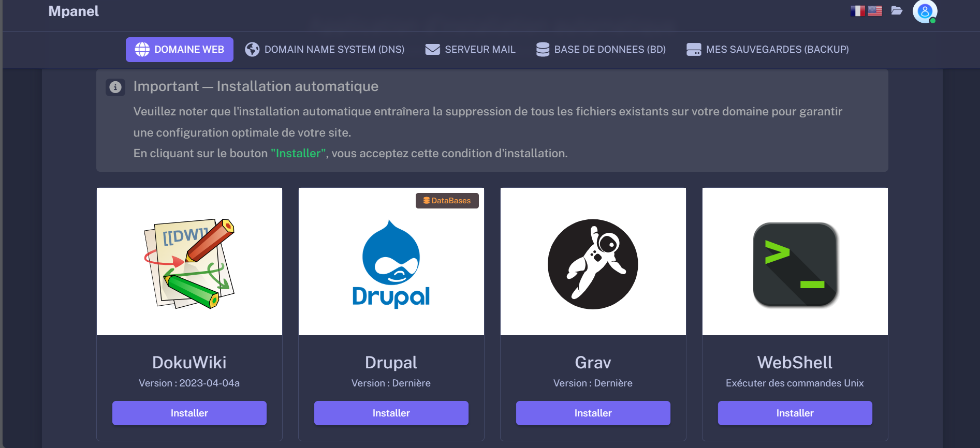Click the Grav astronaut logo
This screenshot has height=448, width=980.
tap(593, 264)
